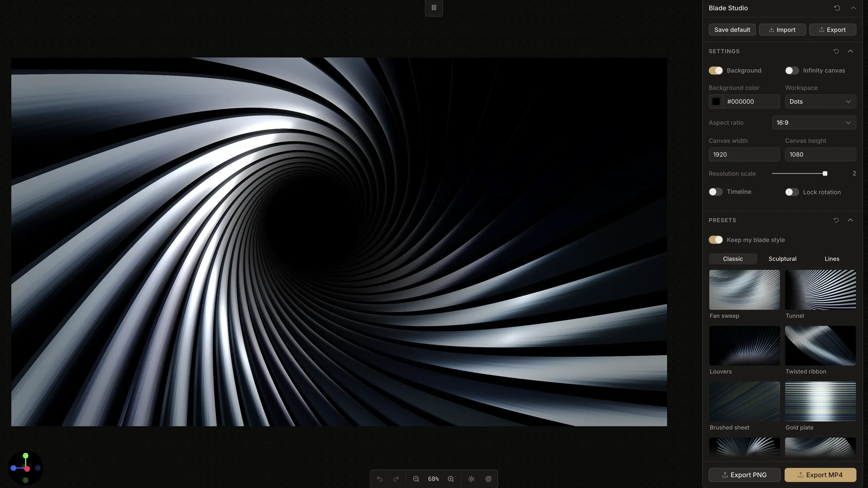868x488 pixels.
Task: Click the target icon in the bottom toolbar
Action: click(488, 479)
